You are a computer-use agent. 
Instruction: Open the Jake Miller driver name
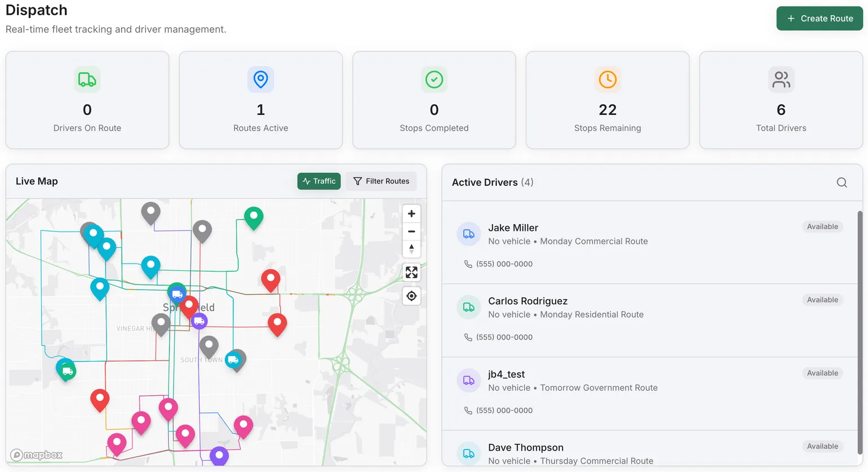(x=513, y=228)
